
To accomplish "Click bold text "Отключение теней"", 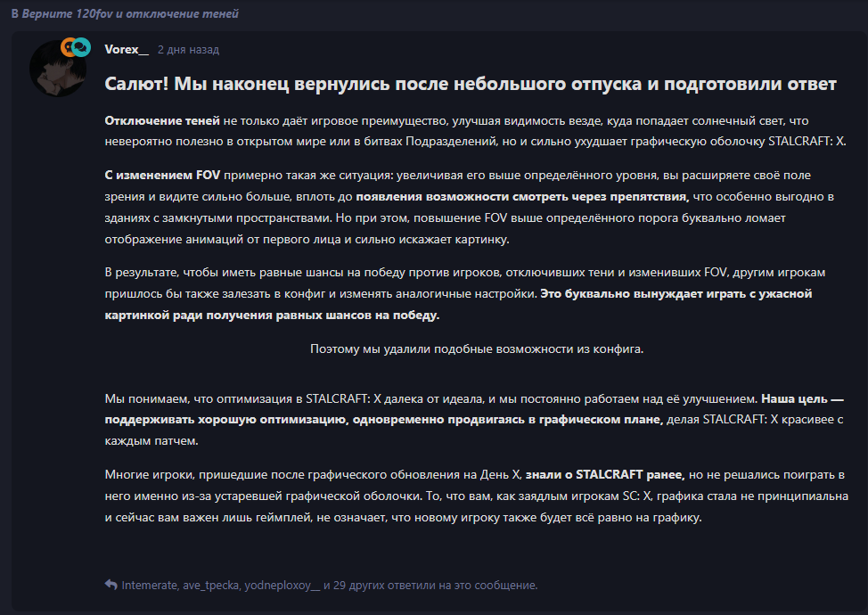I will (162, 120).
